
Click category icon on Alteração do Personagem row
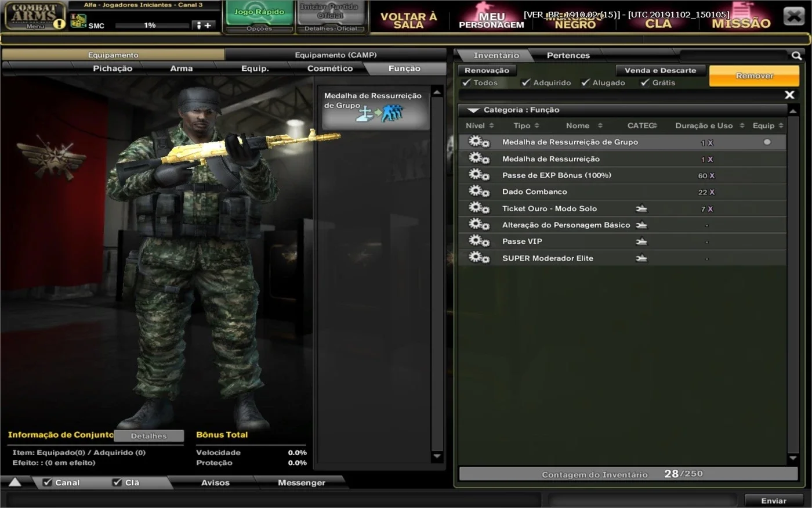(641, 225)
